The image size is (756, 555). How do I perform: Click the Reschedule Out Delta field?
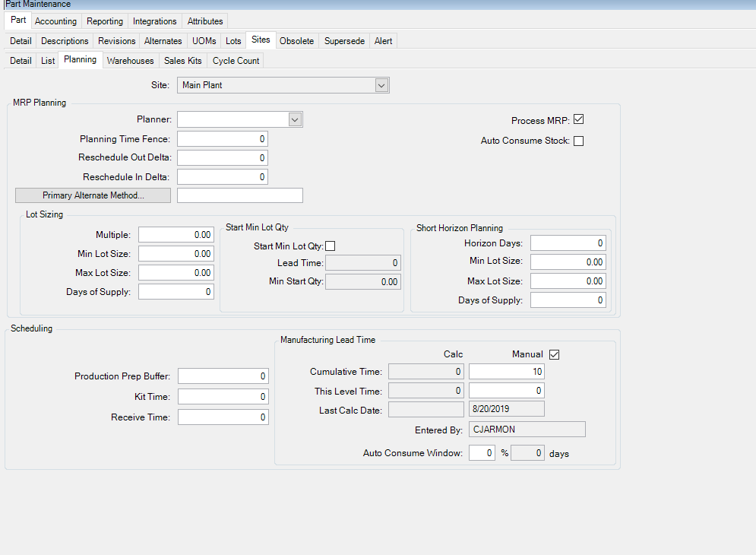223,158
